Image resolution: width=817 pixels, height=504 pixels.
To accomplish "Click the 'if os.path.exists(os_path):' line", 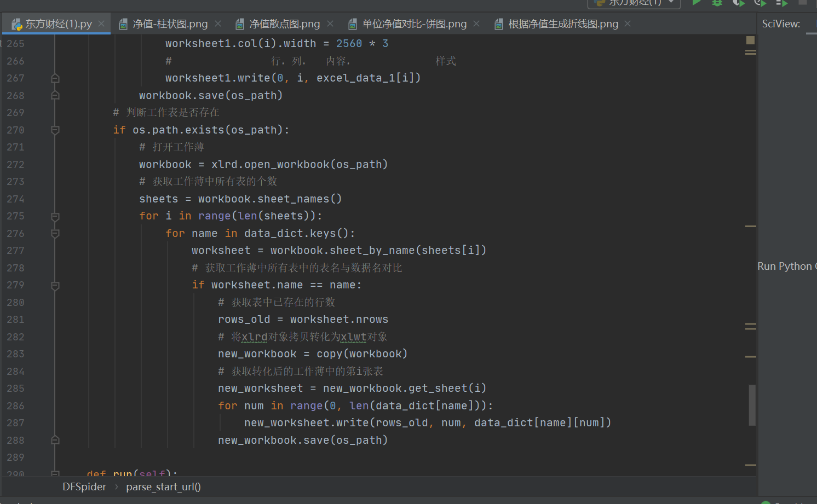I will click(x=201, y=130).
